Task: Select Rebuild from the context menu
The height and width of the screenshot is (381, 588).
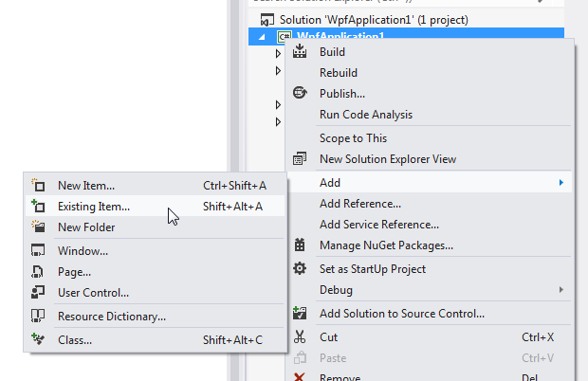Action: 339,73
